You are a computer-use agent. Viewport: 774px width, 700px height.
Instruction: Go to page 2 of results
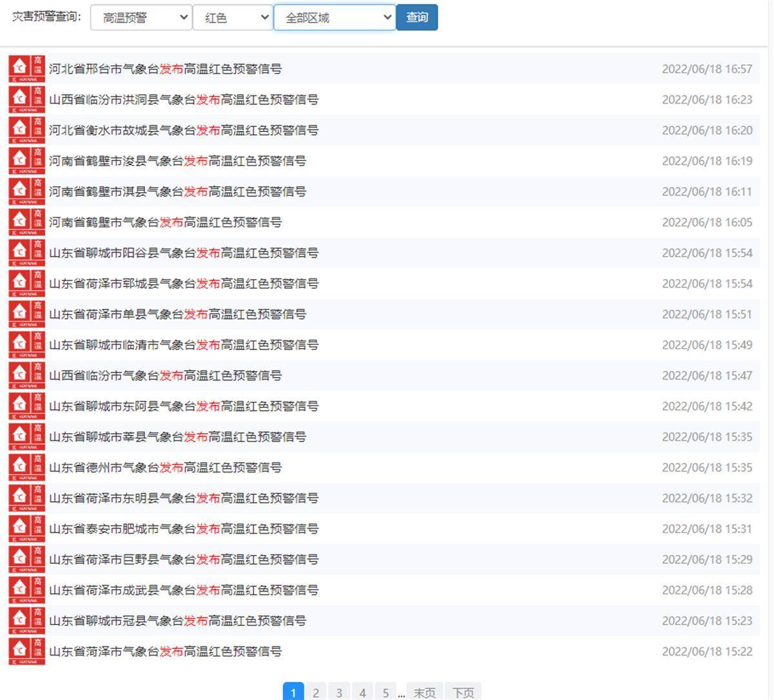315,692
